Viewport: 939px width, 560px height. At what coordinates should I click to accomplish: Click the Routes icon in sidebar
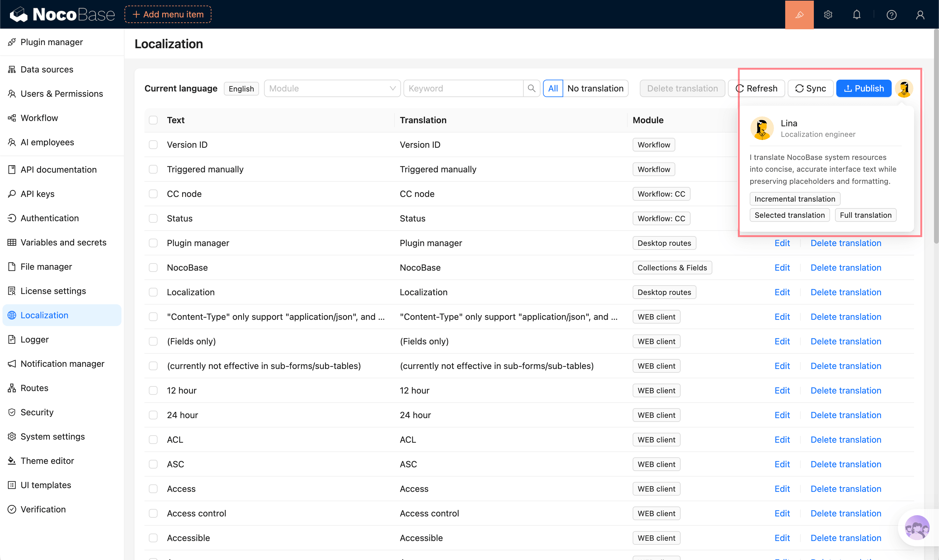point(12,388)
